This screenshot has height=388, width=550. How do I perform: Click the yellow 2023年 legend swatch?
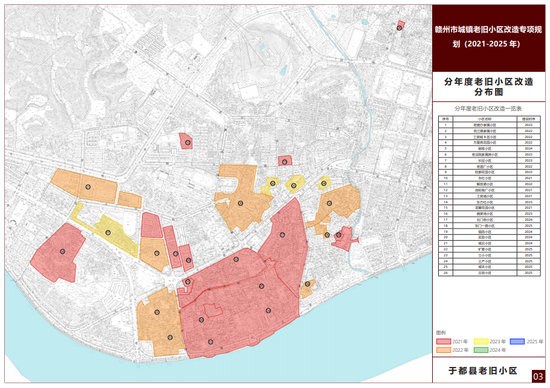[x=481, y=341]
